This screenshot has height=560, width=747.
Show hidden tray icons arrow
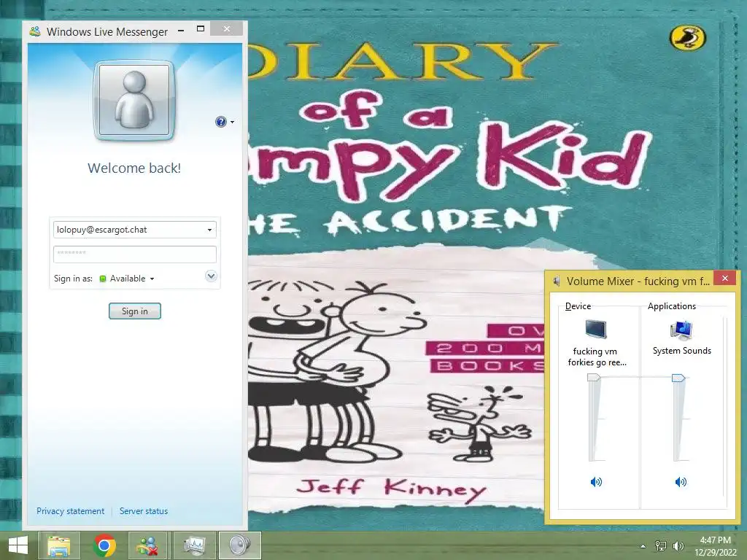[x=643, y=546]
